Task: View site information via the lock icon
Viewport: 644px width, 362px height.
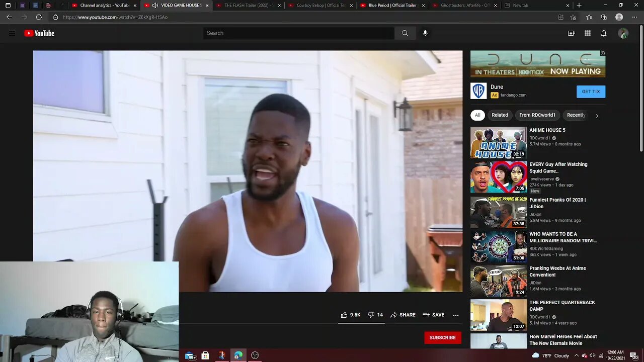Action: point(56,17)
